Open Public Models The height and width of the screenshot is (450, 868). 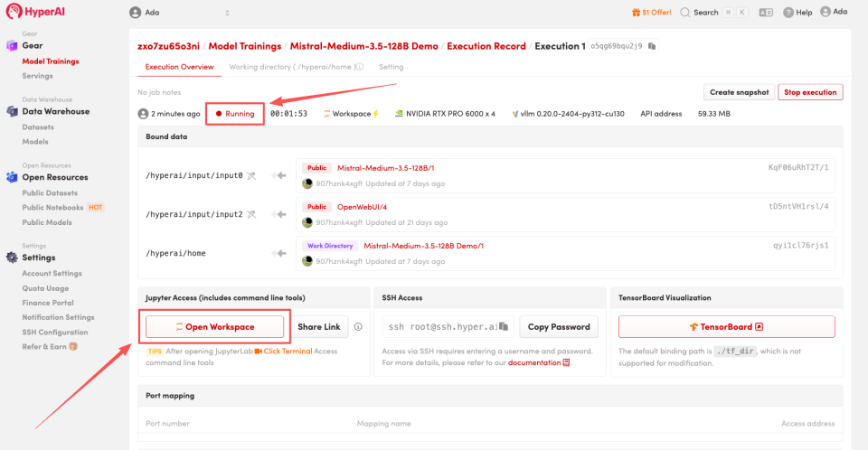pyautogui.click(x=47, y=222)
